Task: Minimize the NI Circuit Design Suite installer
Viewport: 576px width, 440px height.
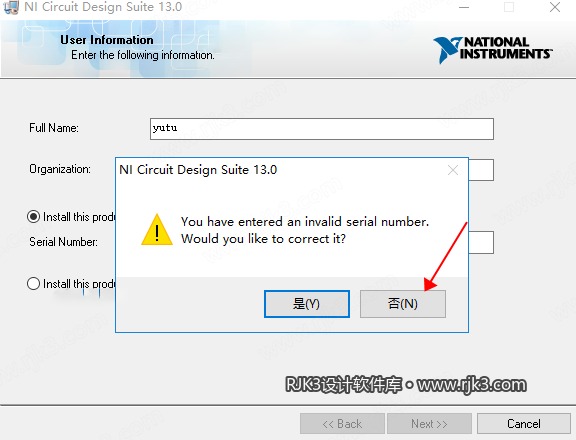Action: (x=464, y=7)
